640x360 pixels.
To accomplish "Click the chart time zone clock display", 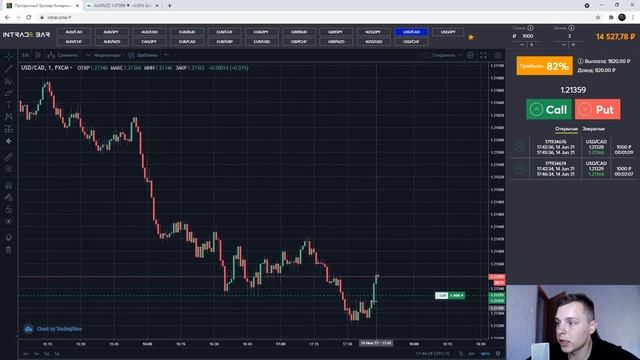I will pyautogui.click(x=433, y=353).
